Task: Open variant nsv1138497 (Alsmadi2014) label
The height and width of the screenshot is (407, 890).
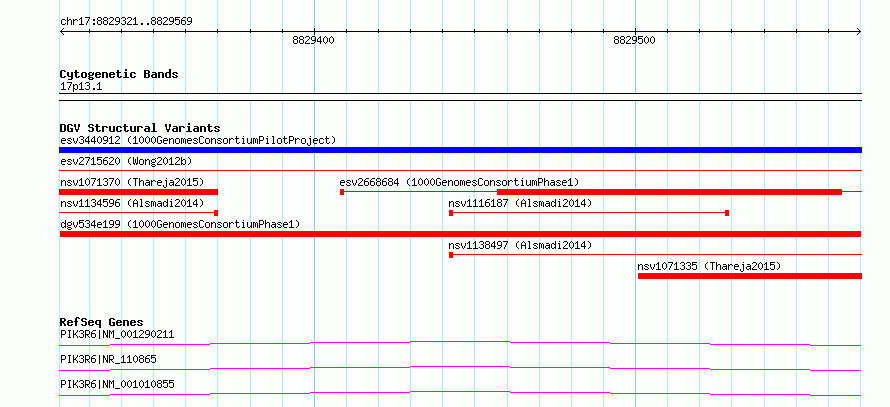Action: click(520, 245)
